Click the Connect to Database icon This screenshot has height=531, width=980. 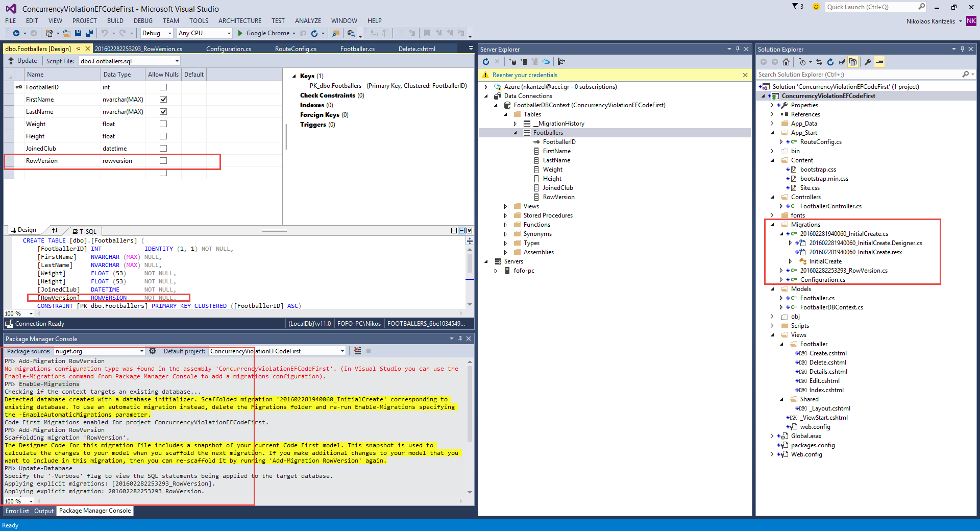click(512, 62)
